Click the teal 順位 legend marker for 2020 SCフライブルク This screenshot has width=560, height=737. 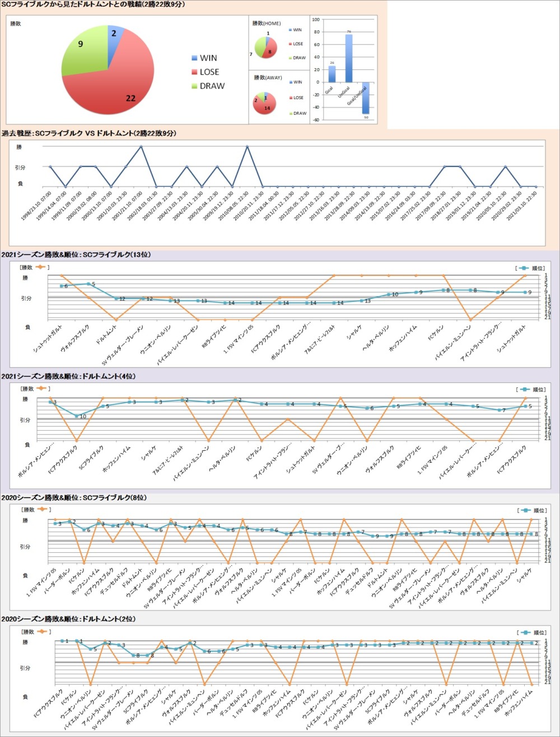[x=523, y=510]
